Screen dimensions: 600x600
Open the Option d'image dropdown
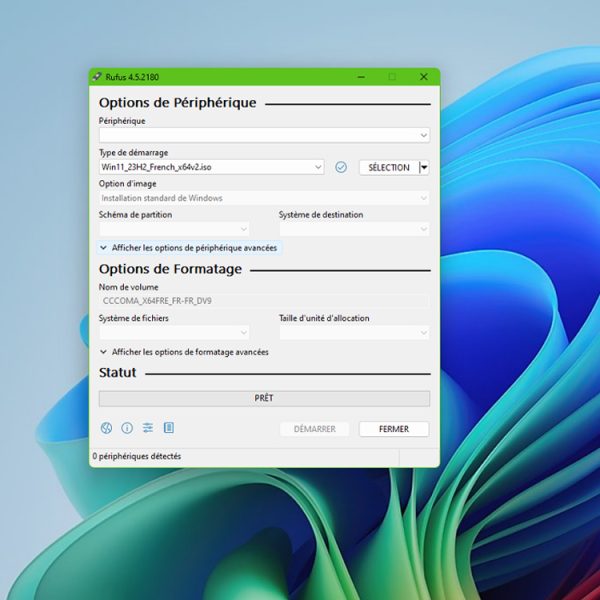pyautogui.click(x=264, y=198)
